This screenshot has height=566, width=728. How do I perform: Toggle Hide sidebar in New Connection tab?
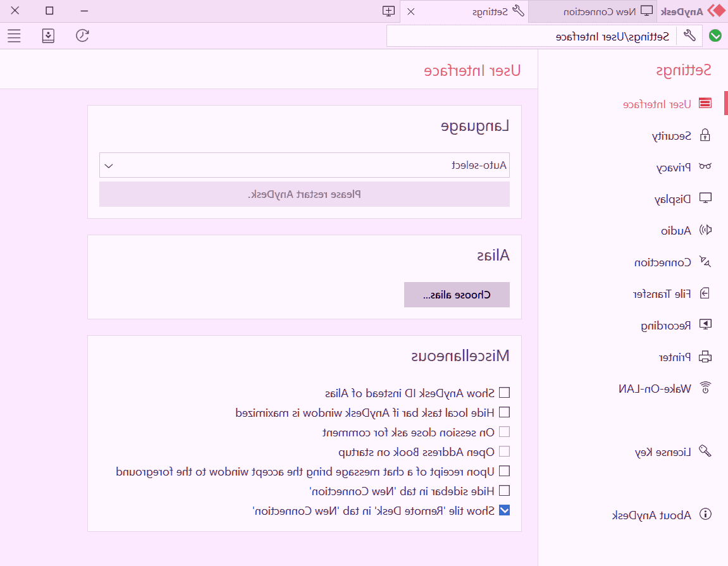504,491
